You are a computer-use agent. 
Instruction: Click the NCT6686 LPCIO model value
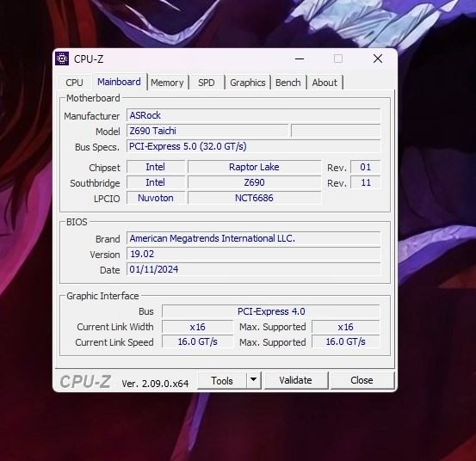click(x=255, y=198)
